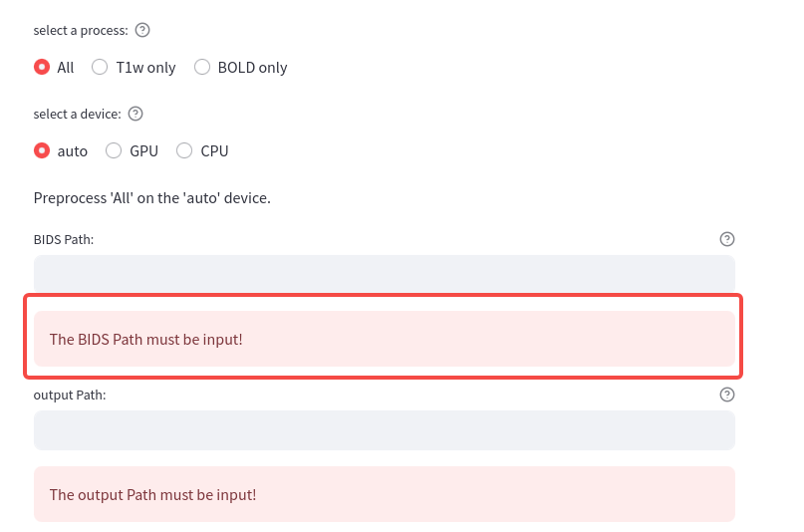The height and width of the screenshot is (532, 804).
Task: Focus the BIDS Path text field
Action: pos(384,274)
